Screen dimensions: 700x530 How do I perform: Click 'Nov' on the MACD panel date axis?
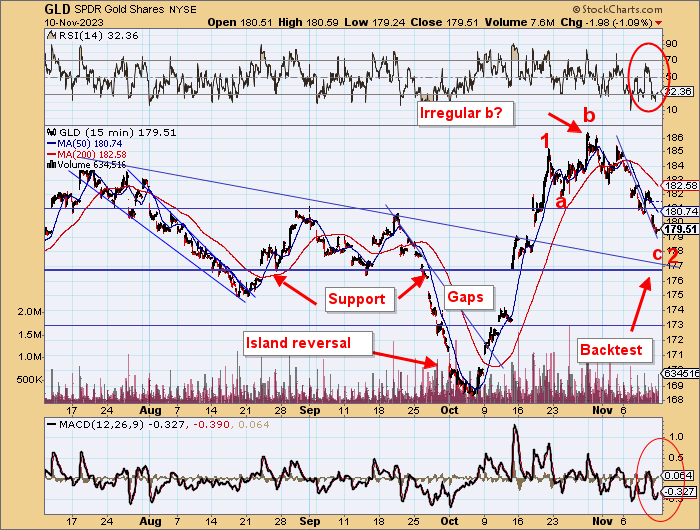pos(602,521)
